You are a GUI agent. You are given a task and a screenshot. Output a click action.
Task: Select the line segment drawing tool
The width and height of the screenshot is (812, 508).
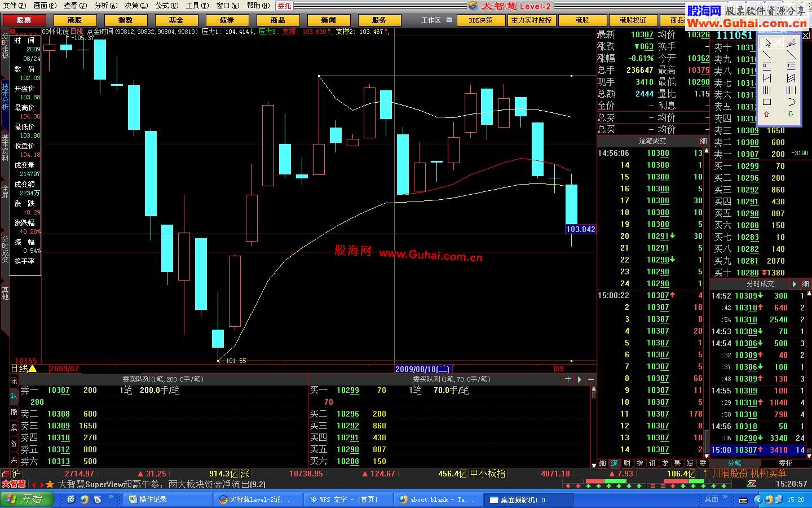767,55
